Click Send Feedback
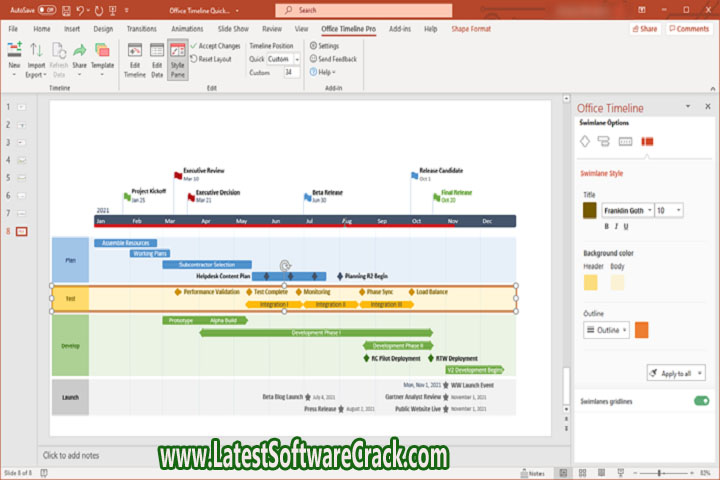The height and width of the screenshot is (480, 720). (333, 59)
